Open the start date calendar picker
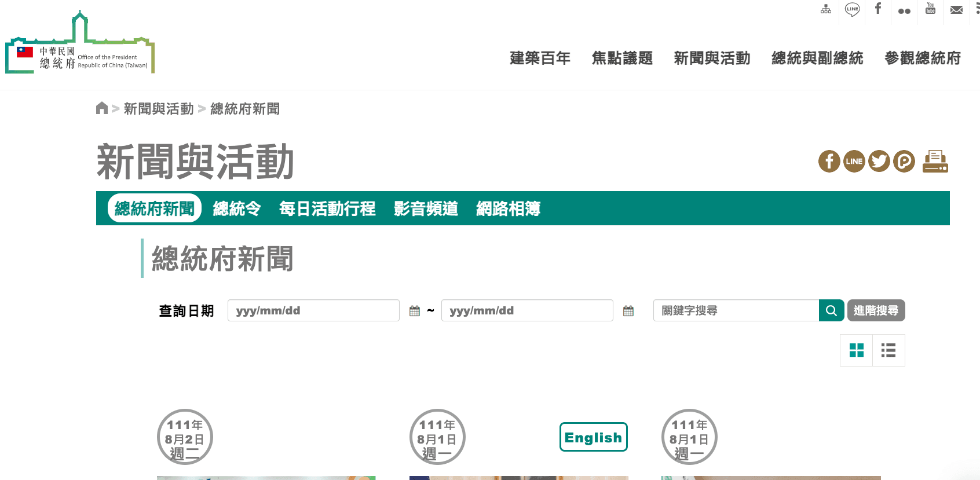This screenshot has height=480, width=980. (x=415, y=311)
